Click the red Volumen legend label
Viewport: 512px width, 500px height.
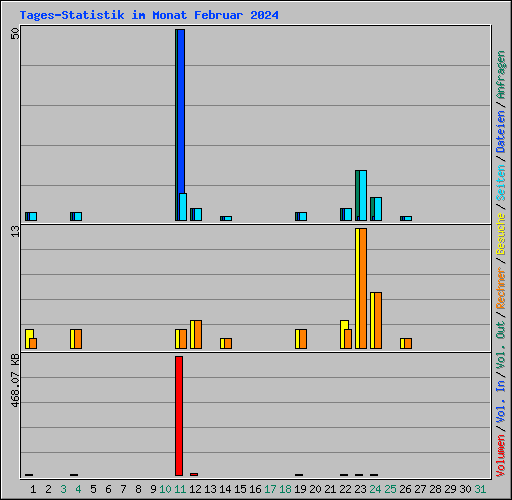click(501, 455)
